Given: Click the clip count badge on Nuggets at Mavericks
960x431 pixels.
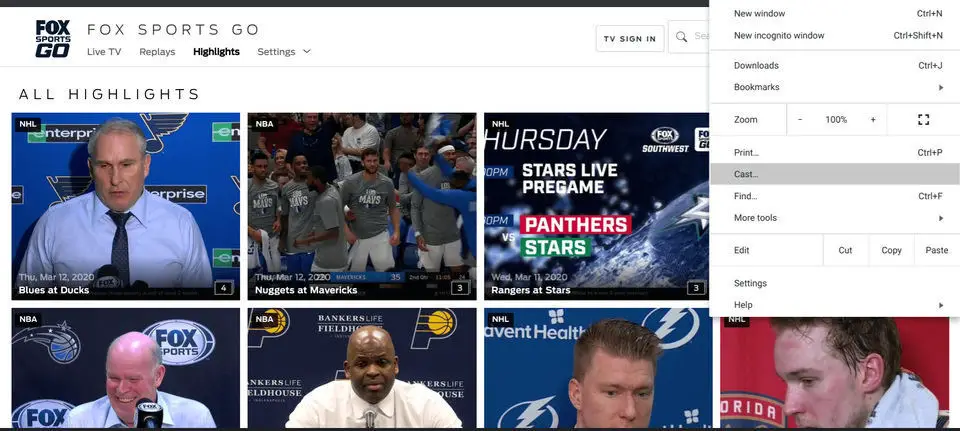Looking at the screenshot, I should point(460,288).
